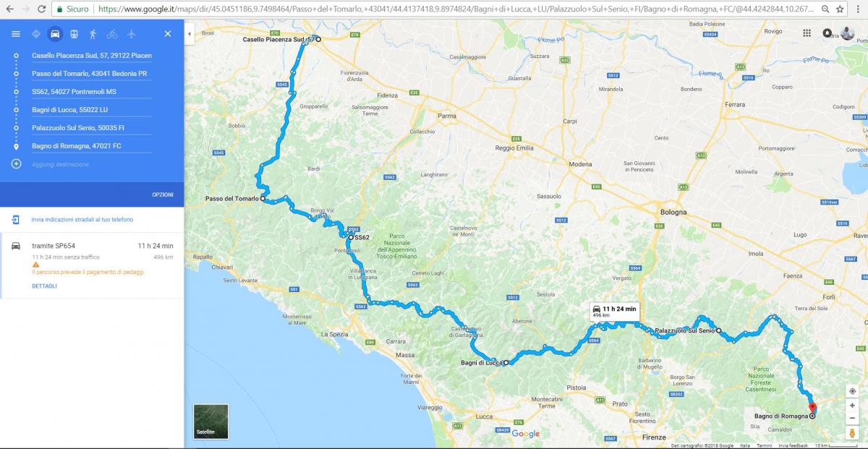868x449 pixels.
Task: Open the hamburger menu in directions panel
Action: coord(16,34)
